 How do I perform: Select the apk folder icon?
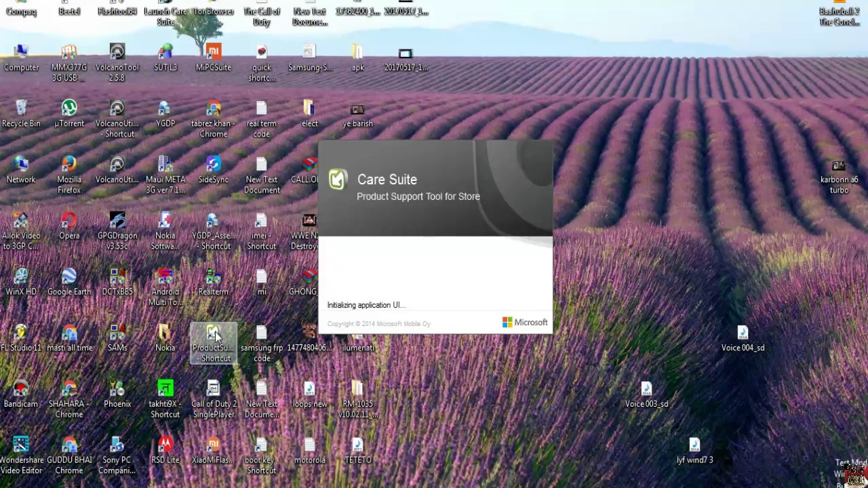pos(358,58)
